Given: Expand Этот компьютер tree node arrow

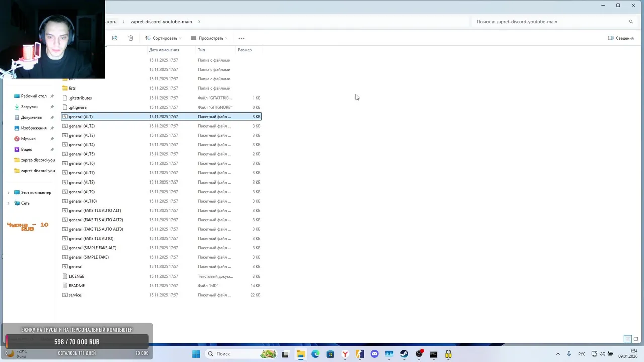Looking at the screenshot, I should 8,193.
